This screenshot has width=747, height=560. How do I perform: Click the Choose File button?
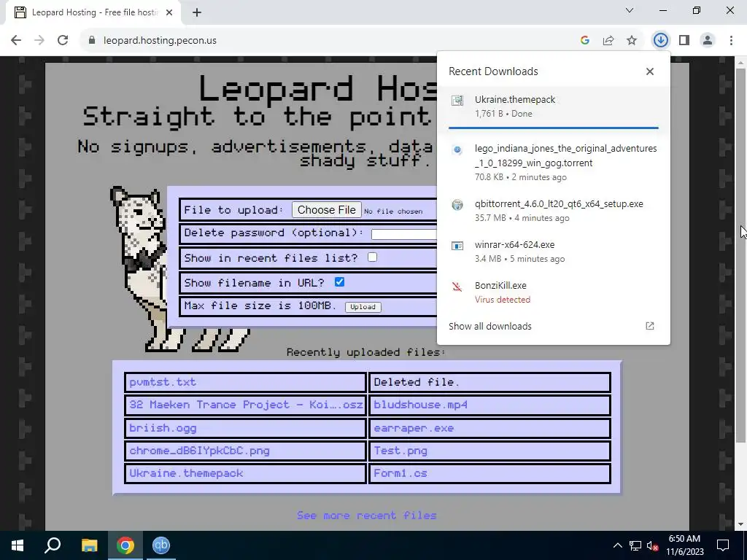(326, 210)
